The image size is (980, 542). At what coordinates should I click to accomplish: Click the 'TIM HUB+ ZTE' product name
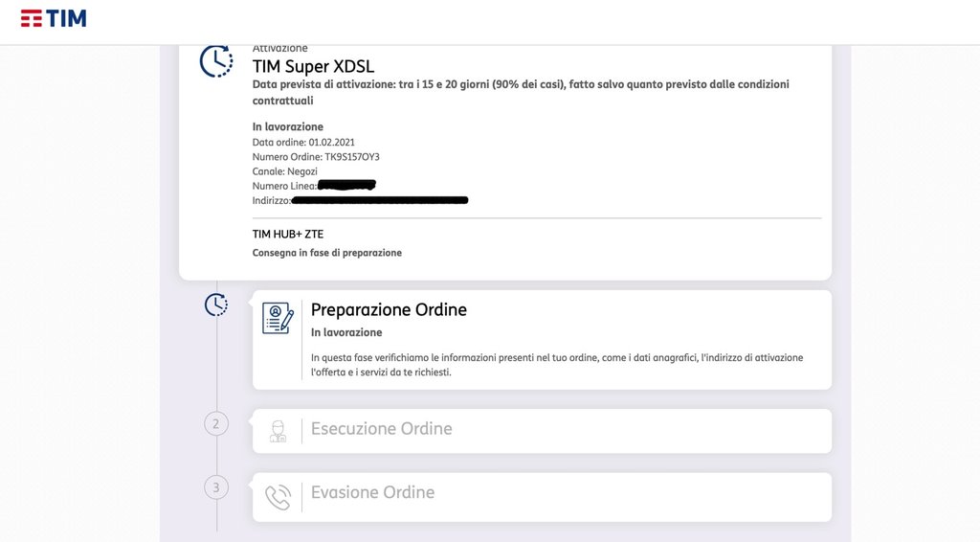click(x=287, y=235)
